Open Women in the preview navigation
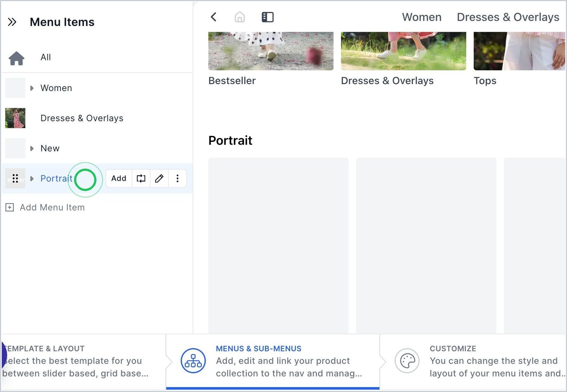Viewport: 567px width, 392px height. (422, 17)
